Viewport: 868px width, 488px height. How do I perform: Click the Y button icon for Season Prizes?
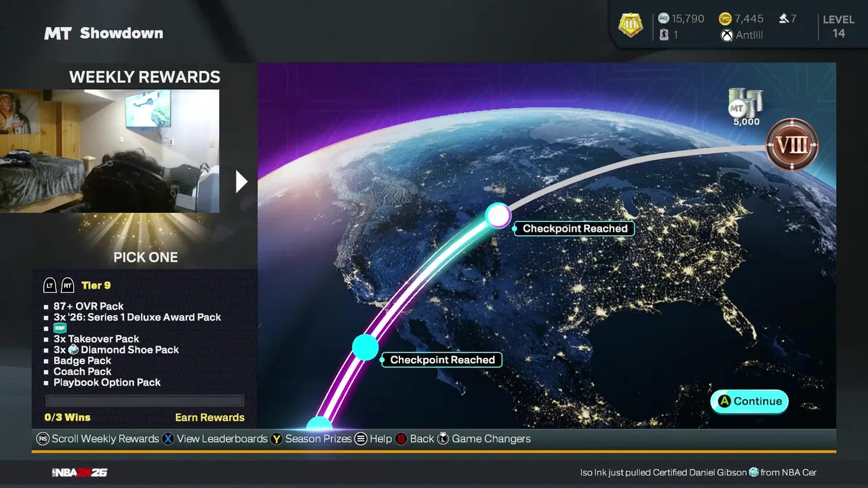click(277, 439)
